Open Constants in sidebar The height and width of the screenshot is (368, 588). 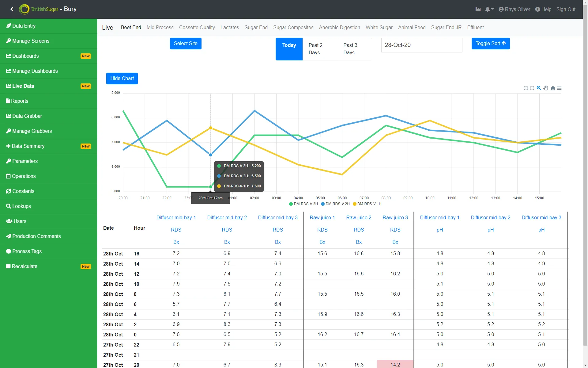click(48, 191)
